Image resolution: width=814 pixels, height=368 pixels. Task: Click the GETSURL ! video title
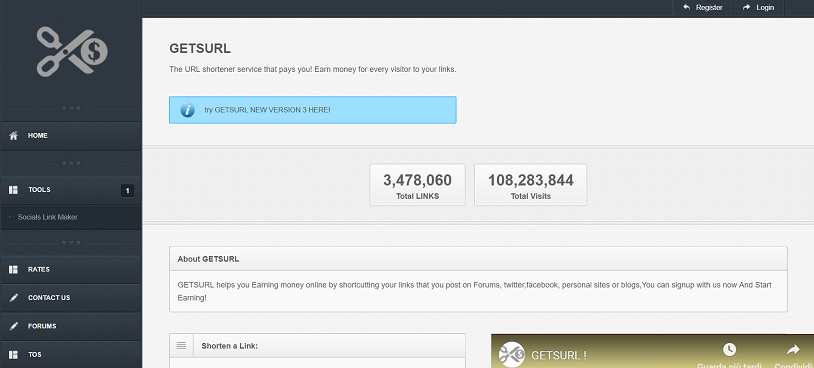pos(559,356)
